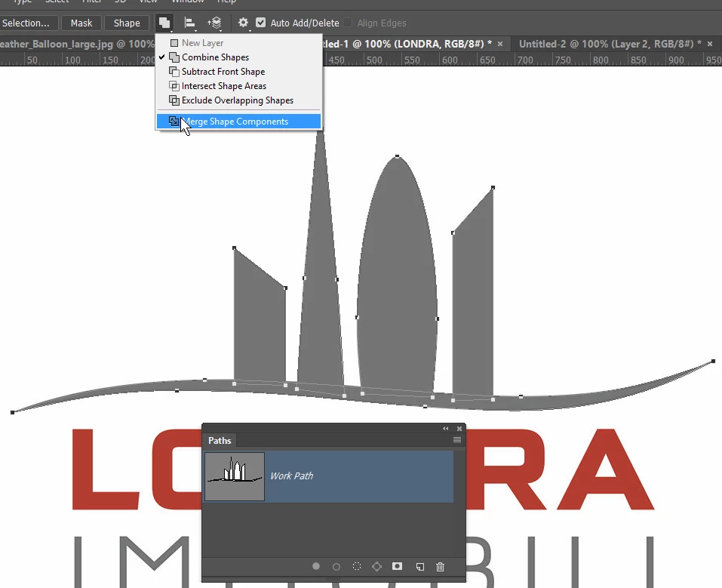Choose New Layer in path operations

[x=238, y=43]
